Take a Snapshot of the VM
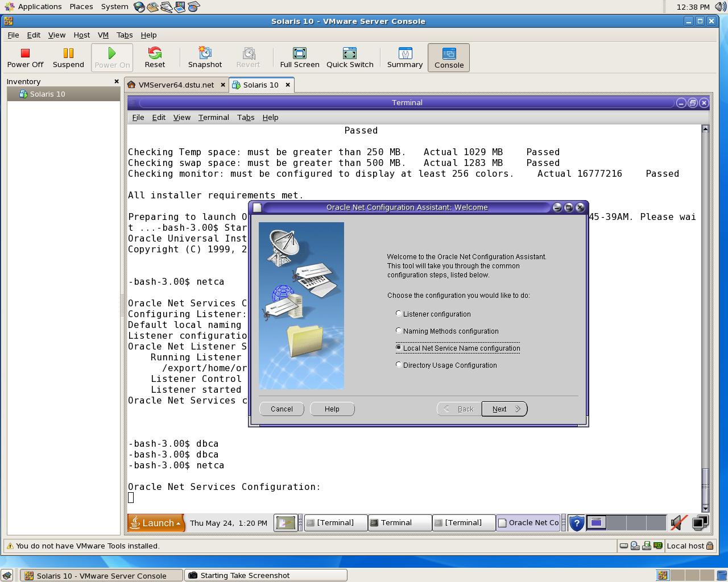The width and height of the screenshot is (728, 582). pos(205,57)
